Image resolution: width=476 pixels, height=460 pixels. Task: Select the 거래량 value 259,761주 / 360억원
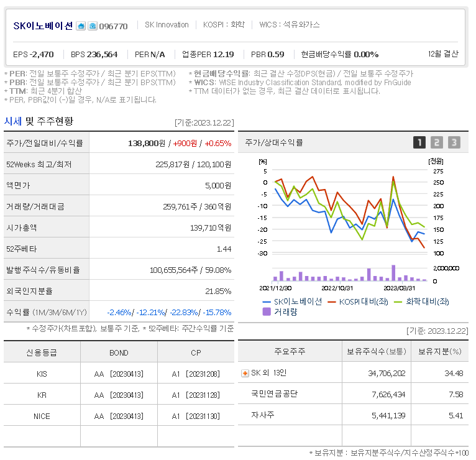(x=197, y=207)
